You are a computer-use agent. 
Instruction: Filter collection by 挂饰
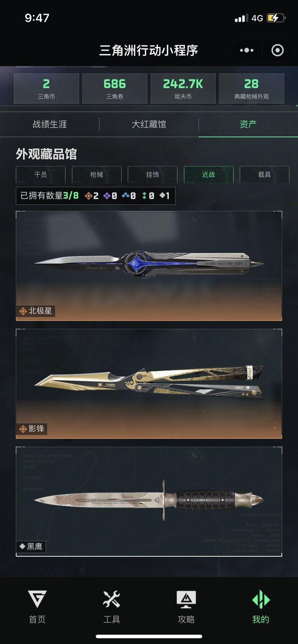click(x=153, y=175)
